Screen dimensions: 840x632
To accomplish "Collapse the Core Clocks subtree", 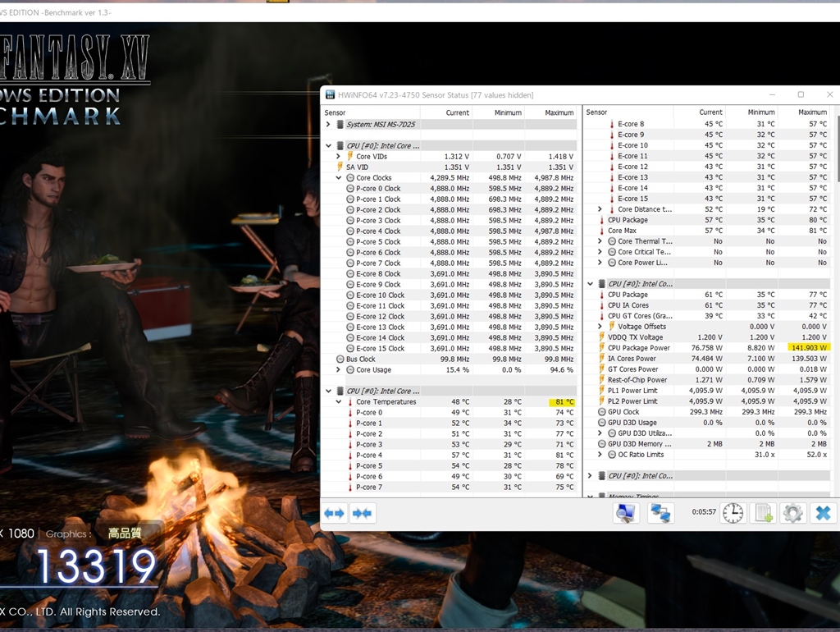I will coord(339,178).
